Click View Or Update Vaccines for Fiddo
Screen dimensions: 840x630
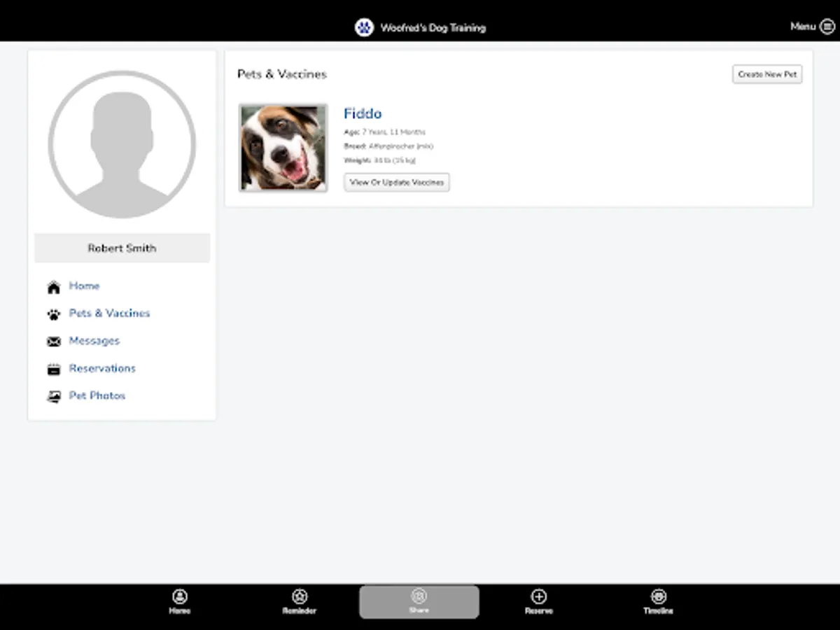click(396, 182)
